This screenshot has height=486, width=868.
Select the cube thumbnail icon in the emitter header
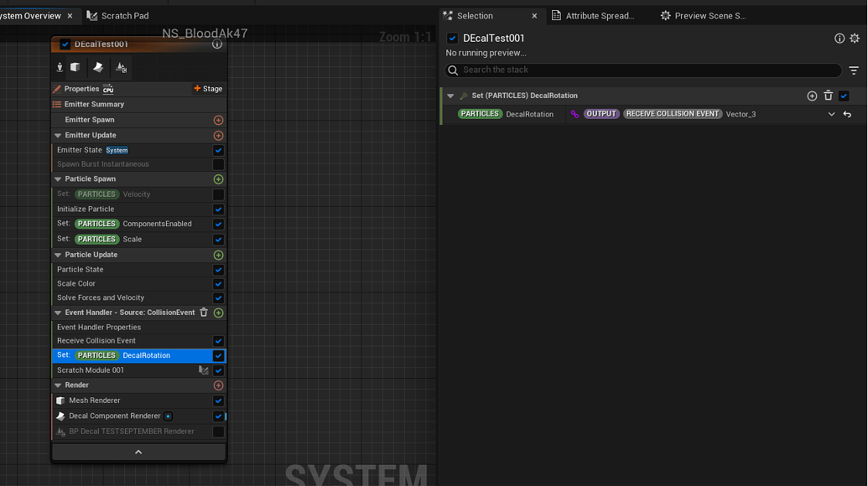75,67
